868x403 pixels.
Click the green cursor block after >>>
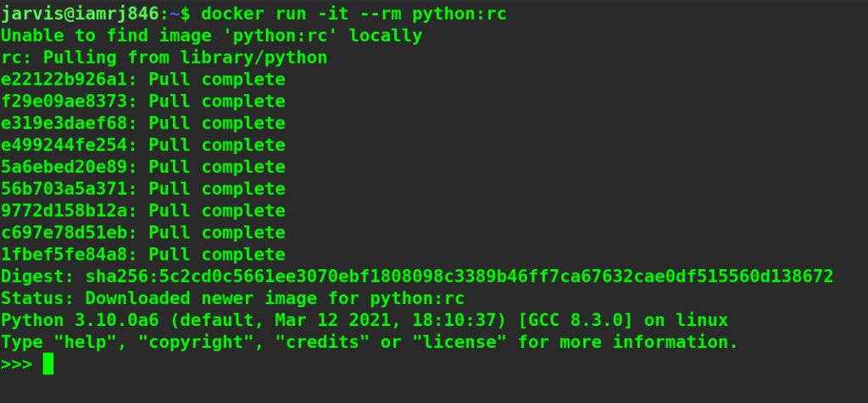click(x=48, y=365)
